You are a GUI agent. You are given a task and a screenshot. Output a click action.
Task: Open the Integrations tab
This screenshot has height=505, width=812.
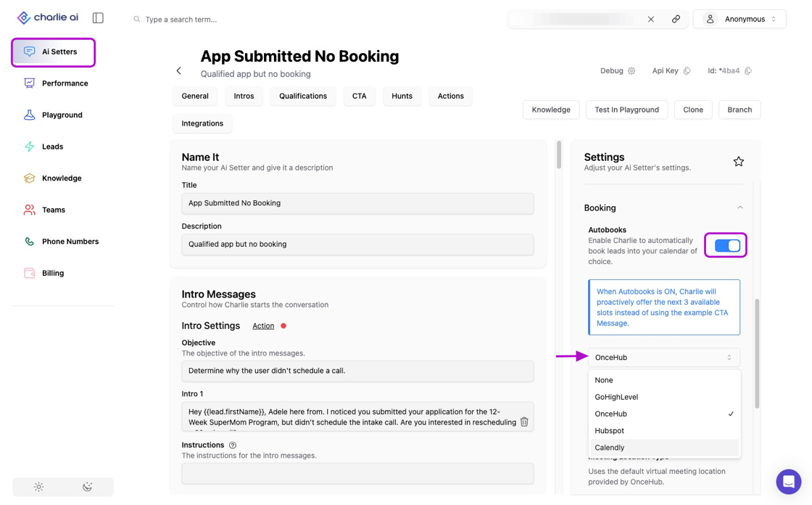coord(202,123)
